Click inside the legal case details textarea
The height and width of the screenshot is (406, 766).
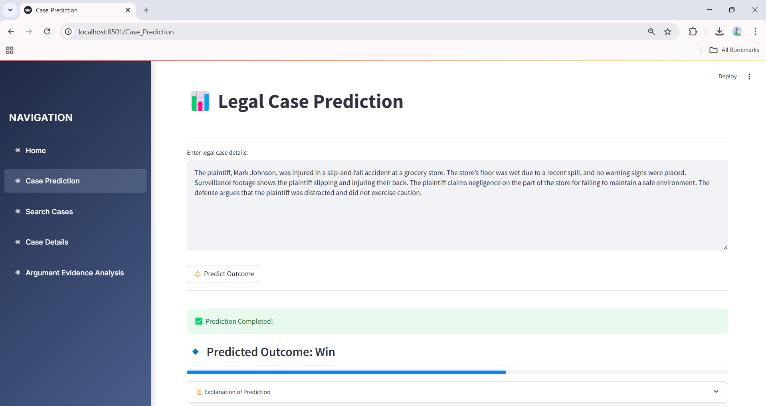click(x=457, y=220)
